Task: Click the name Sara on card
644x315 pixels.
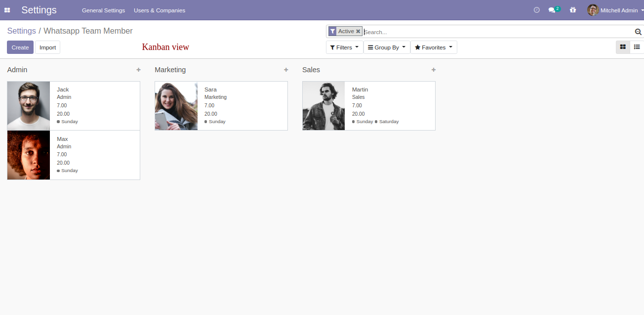Action: click(x=210, y=90)
